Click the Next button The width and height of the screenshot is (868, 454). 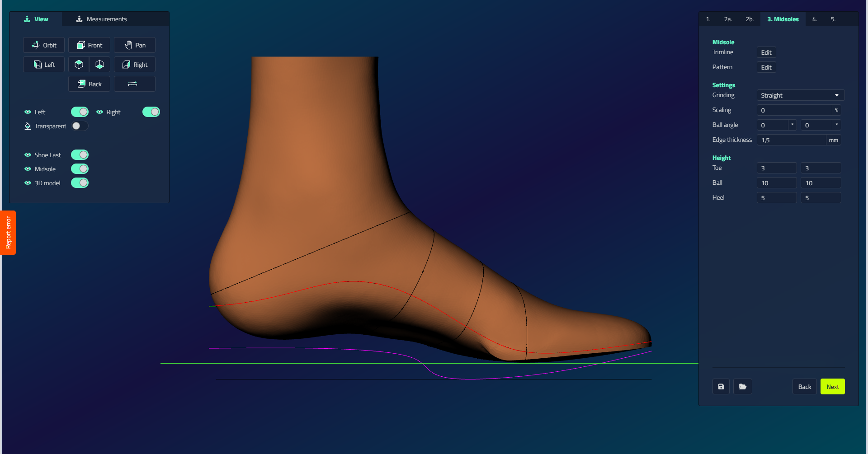click(x=833, y=387)
